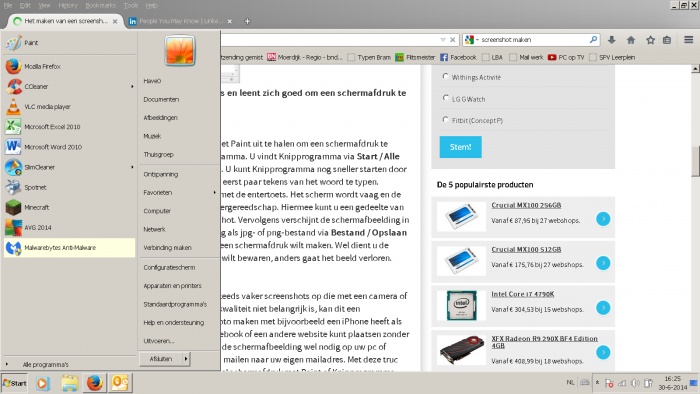The width and height of the screenshot is (700, 394).
Task: Open the Bookmarks menu
Action: [x=100, y=5]
